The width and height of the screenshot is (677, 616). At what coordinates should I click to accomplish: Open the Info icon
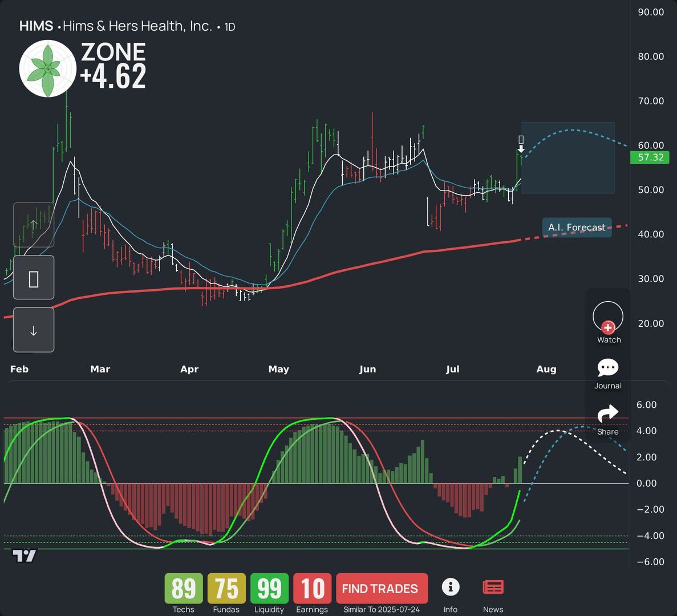451,587
